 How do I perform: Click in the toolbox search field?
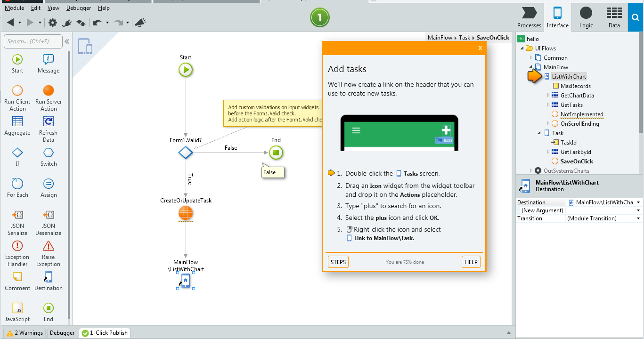tap(33, 41)
